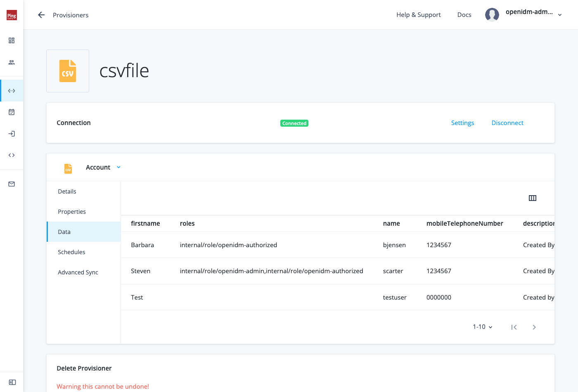Toggle the sidebar collapse icon

coord(12,382)
